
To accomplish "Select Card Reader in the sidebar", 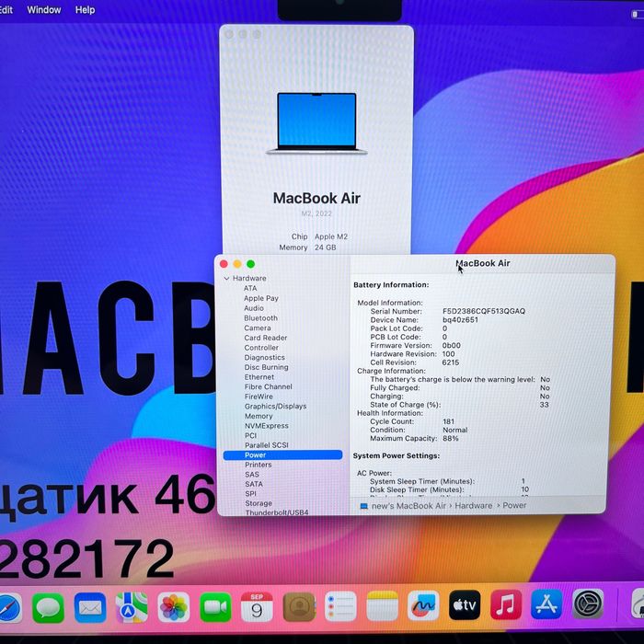I will click(266, 338).
